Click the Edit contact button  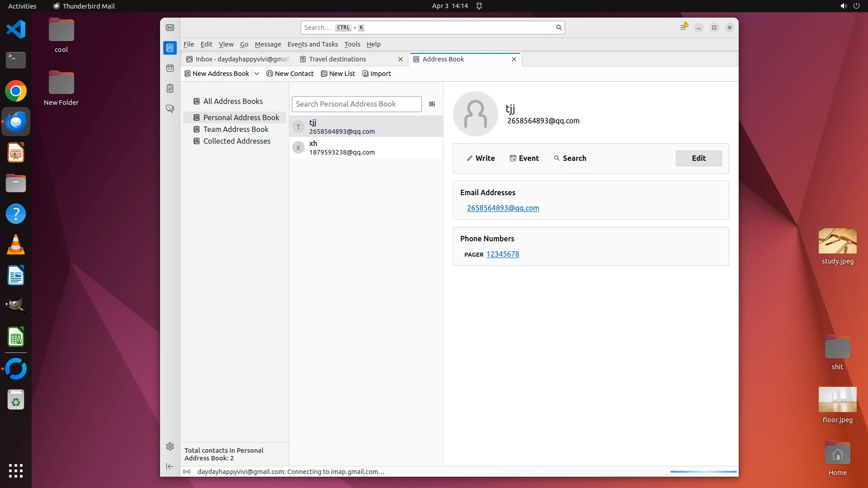point(698,158)
